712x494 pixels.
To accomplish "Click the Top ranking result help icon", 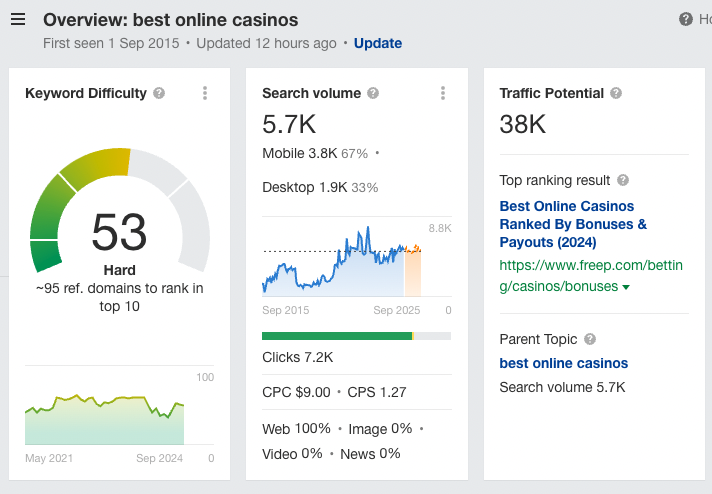I will pos(623,180).
